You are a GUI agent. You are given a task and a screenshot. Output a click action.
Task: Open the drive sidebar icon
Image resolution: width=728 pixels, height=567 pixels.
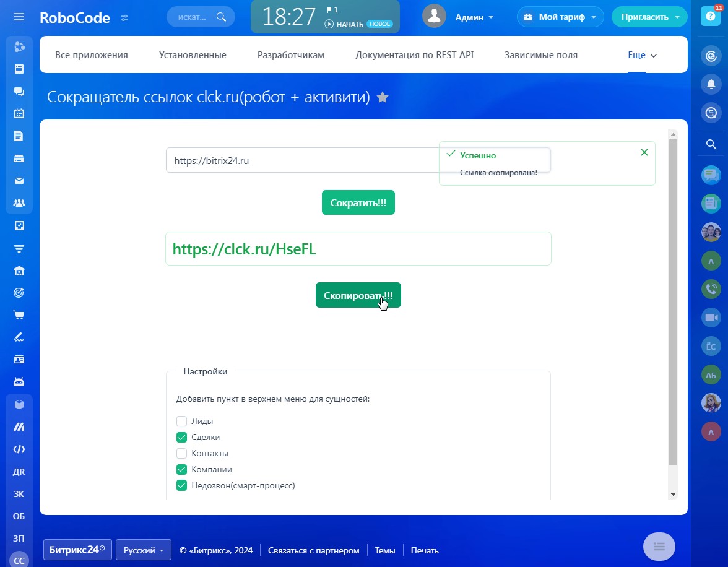tap(19, 159)
